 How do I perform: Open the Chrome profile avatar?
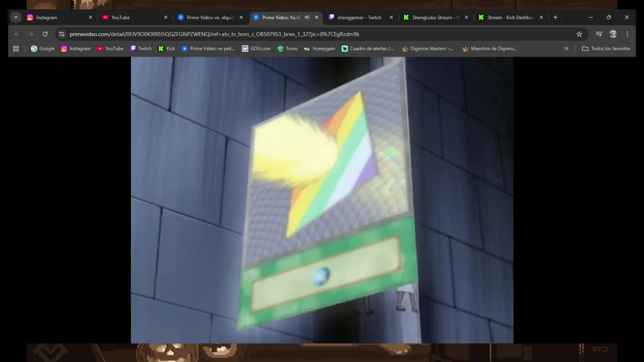click(x=613, y=34)
